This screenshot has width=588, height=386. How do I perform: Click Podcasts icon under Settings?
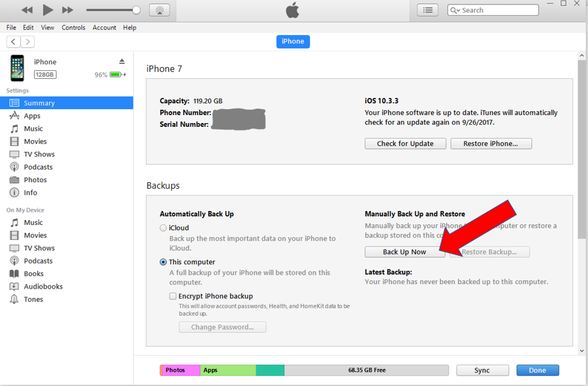(x=14, y=167)
